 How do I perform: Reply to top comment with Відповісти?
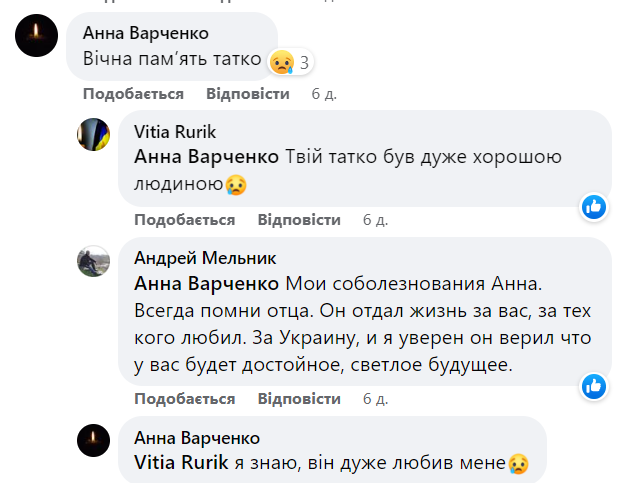click(x=248, y=94)
